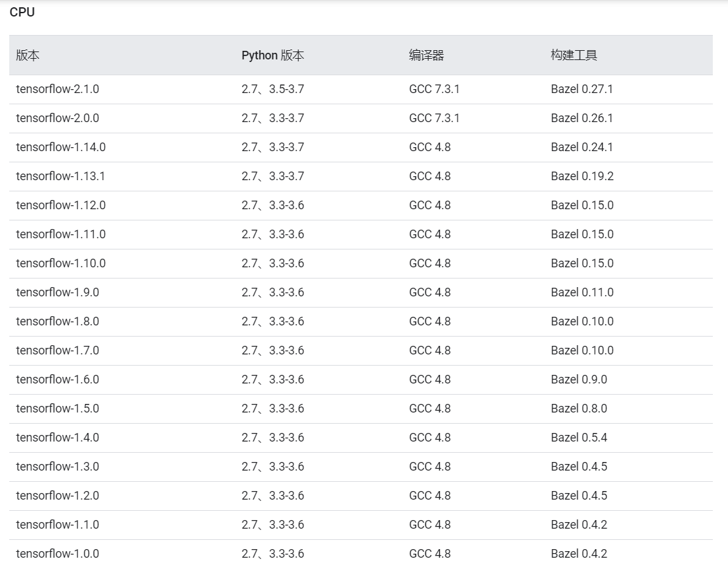The width and height of the screenshot is (728, 561).
Task: Click Python versions in tensorflow-1.6.0 row
Action: (x=272, y=379)
